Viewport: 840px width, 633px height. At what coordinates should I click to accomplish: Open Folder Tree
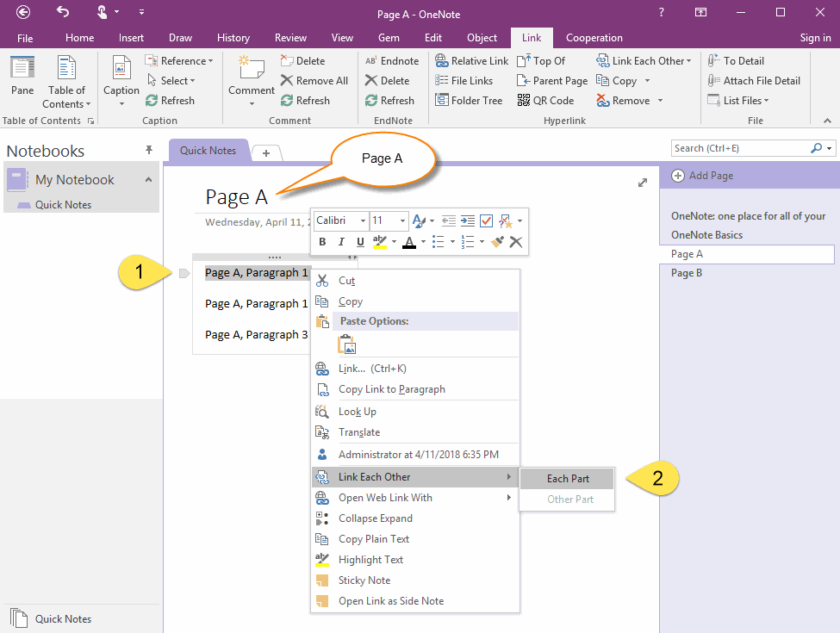[x=469, y=101]
